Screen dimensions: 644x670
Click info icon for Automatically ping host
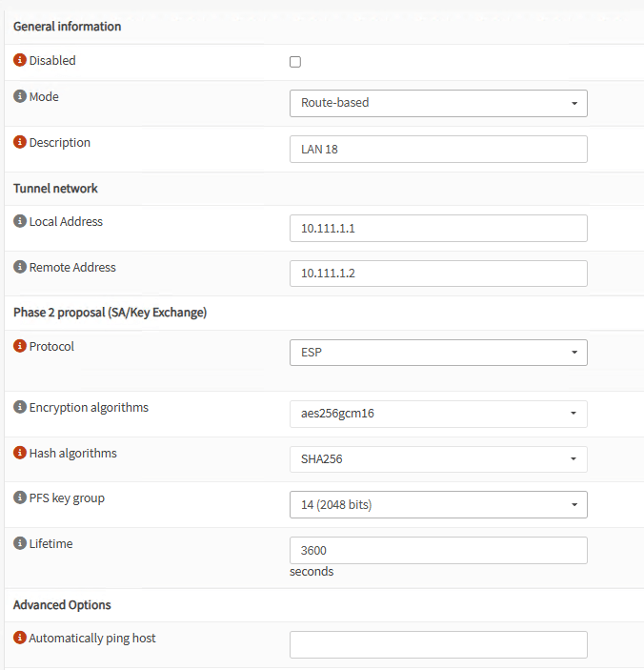click(x=20, y=638)
